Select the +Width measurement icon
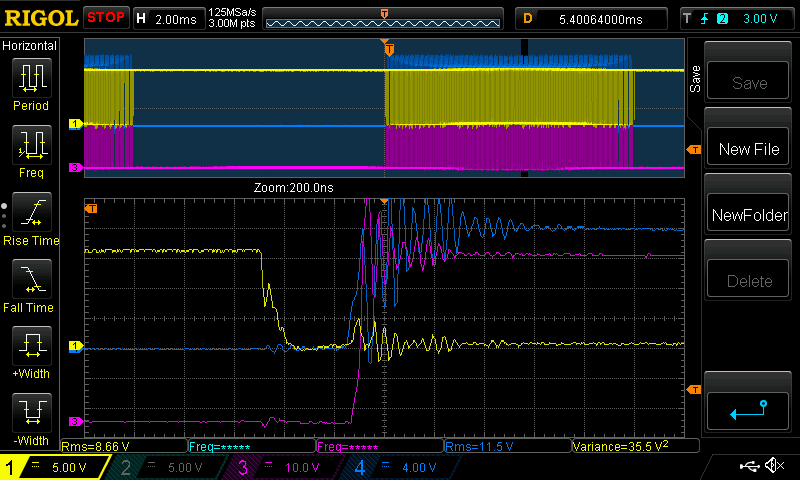 coord(31,352)
